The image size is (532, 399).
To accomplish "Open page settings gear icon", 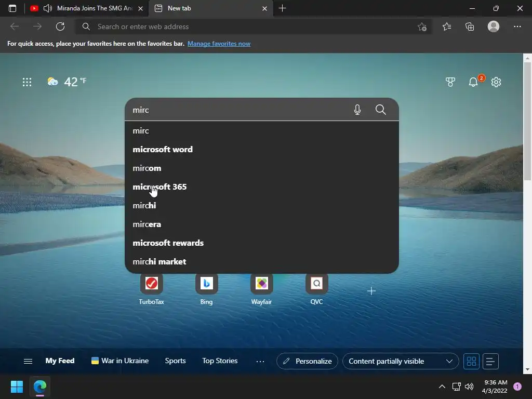I will 496,82.
